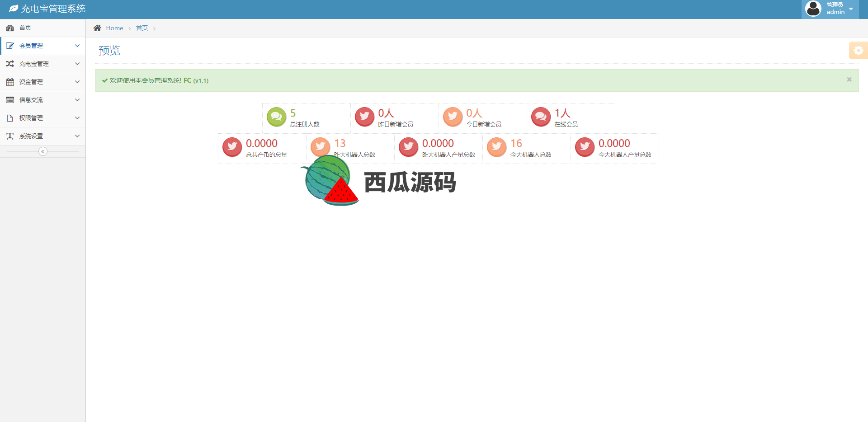Click the 资金管理 calendar icon
The height and width of the screenshot is (422, 868).
[x=10, y=82]
